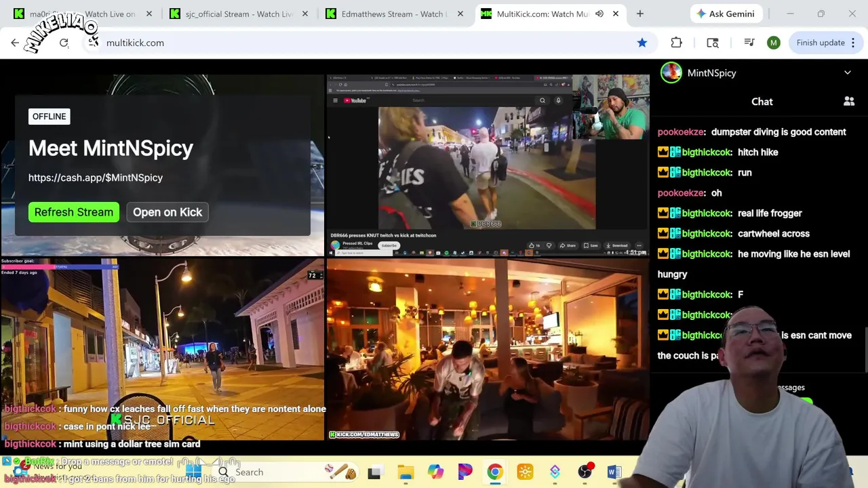
Task: Open the orange sun app on taskbar
Action: point(525,472)
